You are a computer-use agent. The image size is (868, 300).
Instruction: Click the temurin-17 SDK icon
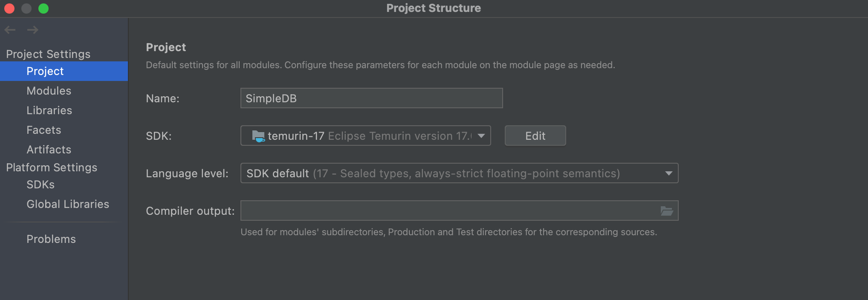259,136
